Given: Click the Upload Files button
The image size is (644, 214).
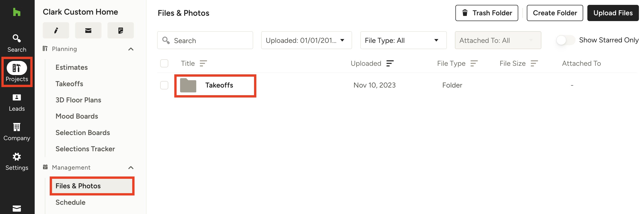Looking at the screenshot, I should (x=613, y=13).
